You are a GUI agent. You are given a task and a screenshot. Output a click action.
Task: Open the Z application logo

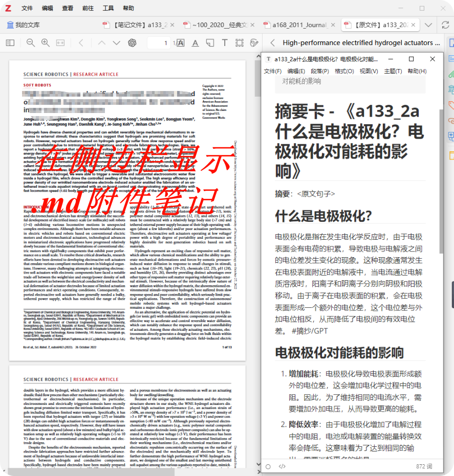pos(8,8)
